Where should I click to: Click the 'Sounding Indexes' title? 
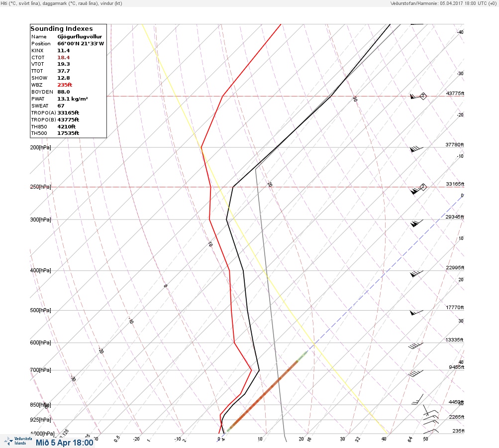[x=62, y=29]
